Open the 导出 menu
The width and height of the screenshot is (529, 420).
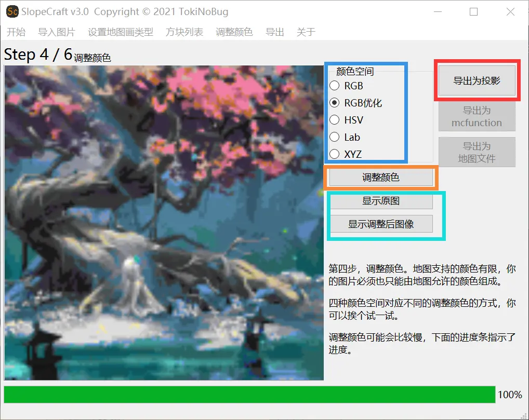tap(274, 32)
